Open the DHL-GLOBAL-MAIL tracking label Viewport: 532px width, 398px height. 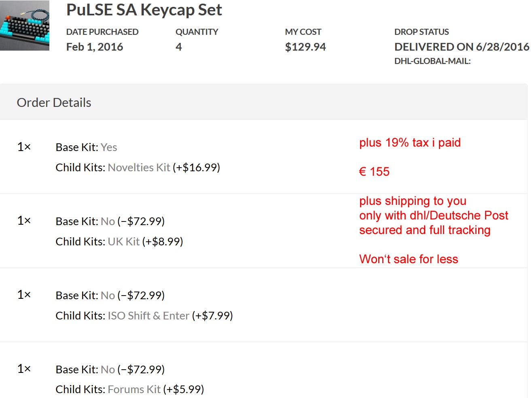432,61
